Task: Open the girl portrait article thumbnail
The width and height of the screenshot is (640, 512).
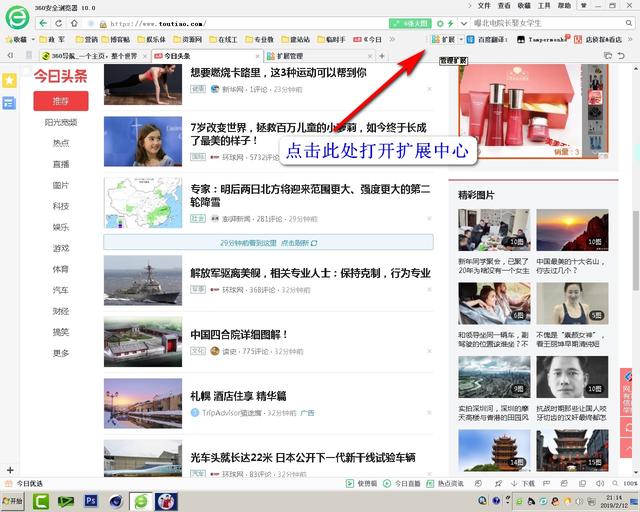Action: 143,141
